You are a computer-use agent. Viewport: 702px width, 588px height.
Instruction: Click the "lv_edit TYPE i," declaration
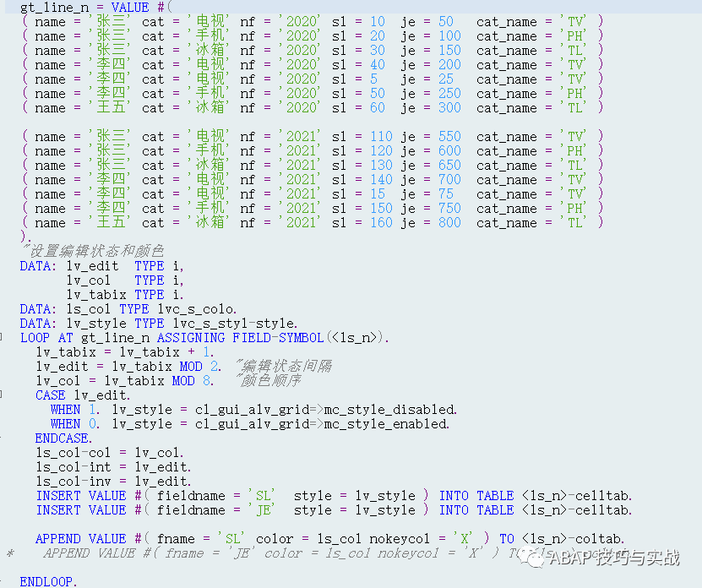click(x=125, y=266)
